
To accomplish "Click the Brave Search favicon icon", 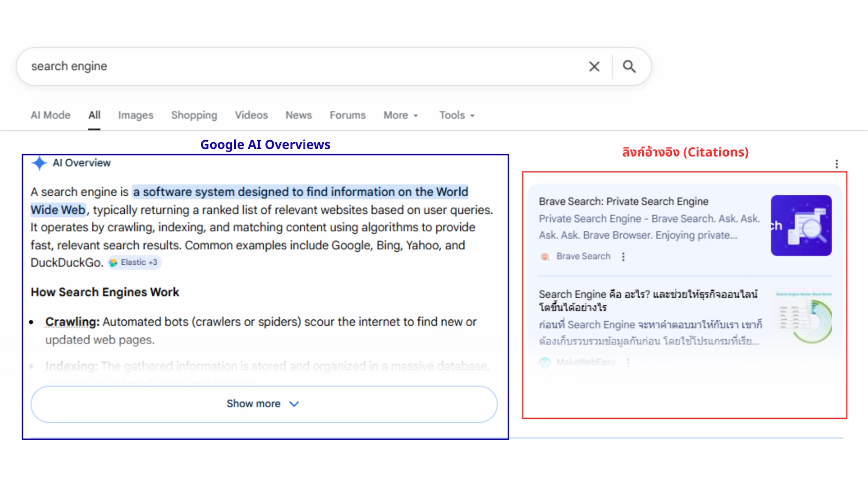I will pyautogui.click(x=545, y=257).
